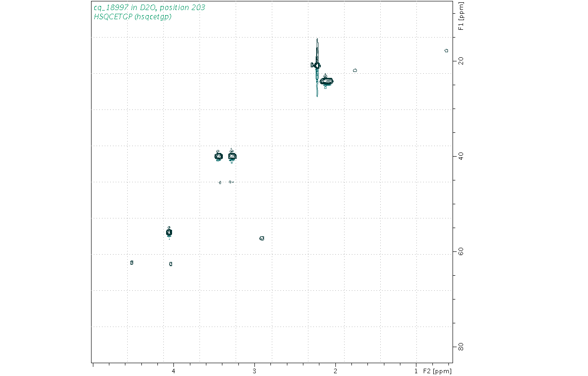Select the small cross peak near 1.8 / 22 ppm

point(355,71)
